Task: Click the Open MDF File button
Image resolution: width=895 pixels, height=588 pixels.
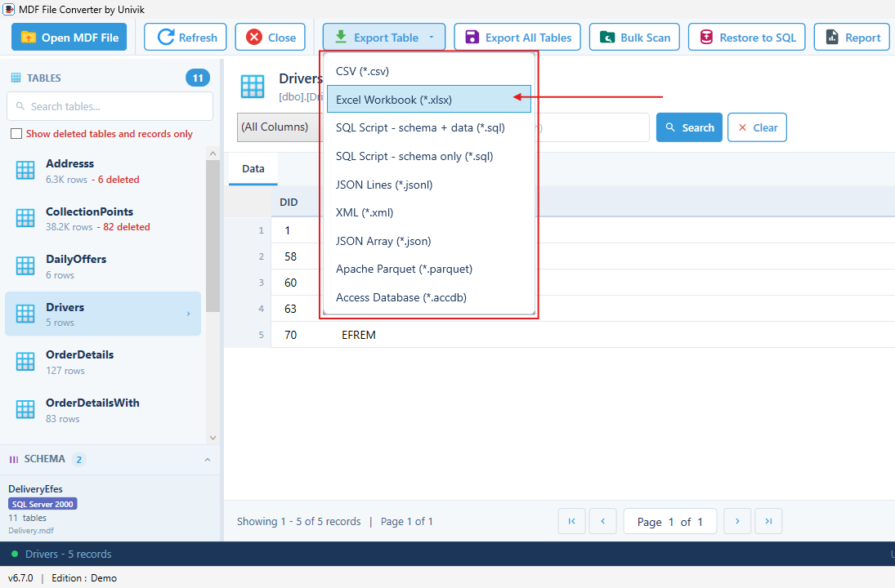Action: click(x=69, y=38)
